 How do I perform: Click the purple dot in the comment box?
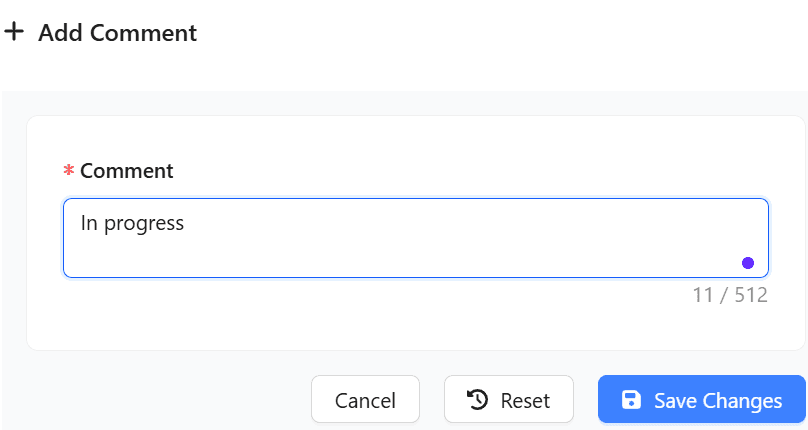tap(748, 263)
